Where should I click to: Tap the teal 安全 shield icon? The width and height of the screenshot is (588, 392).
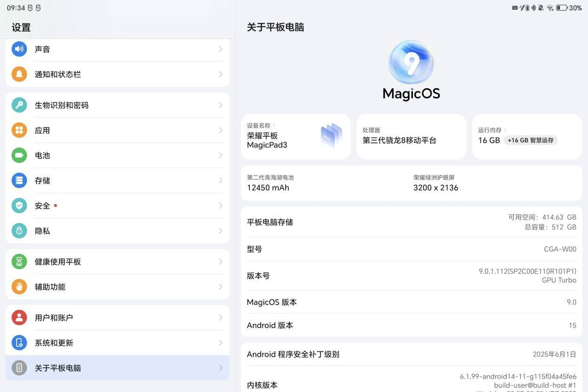(19, 206)
